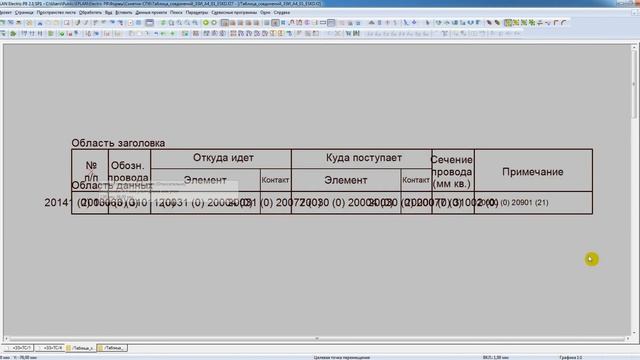The width and height of the screenshot is (640, 360).
Task: Open the Поиск menu
Action: pos(176,13)
